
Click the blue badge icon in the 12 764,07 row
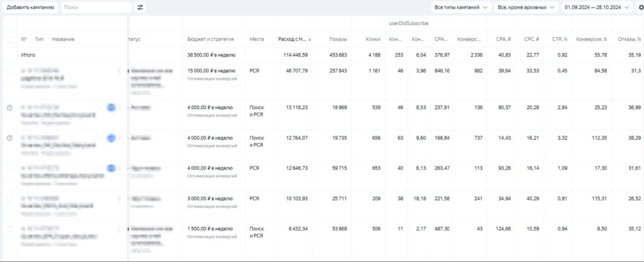111,138
